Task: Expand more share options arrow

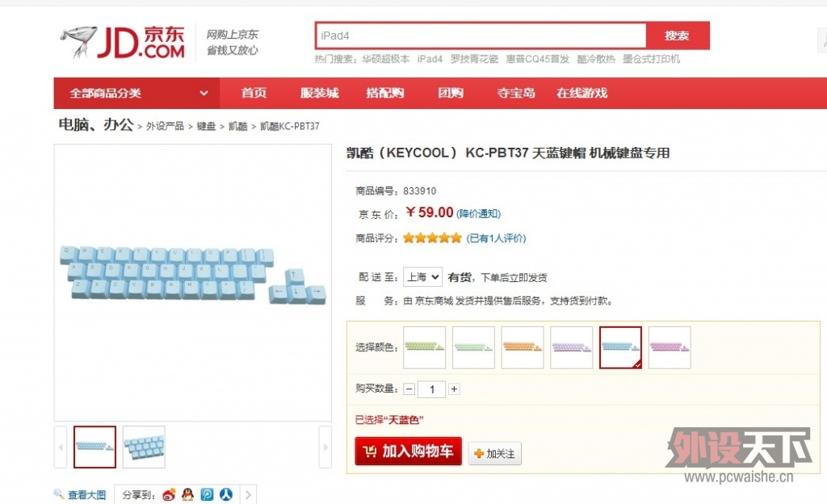Action: click(x=248, y=494)
